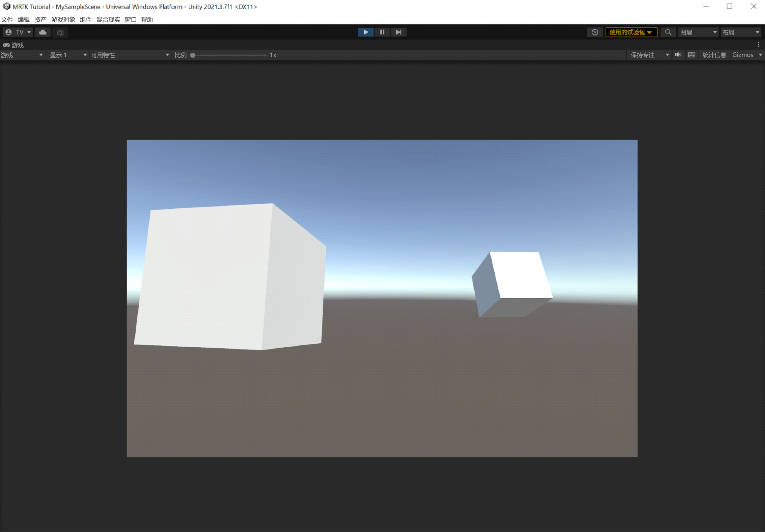Screen dimensions: 765x532
Task: Click the Pause button in toolbar
Action: click(382, 32)
